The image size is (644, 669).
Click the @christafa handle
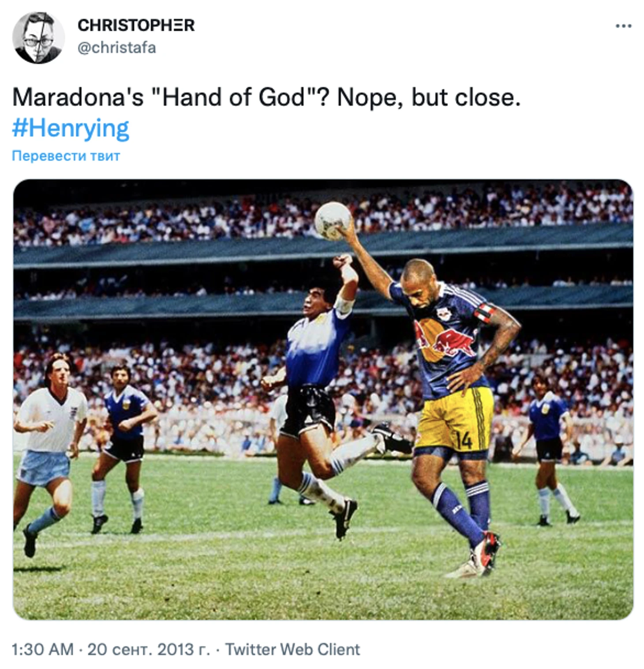(116, 48)
